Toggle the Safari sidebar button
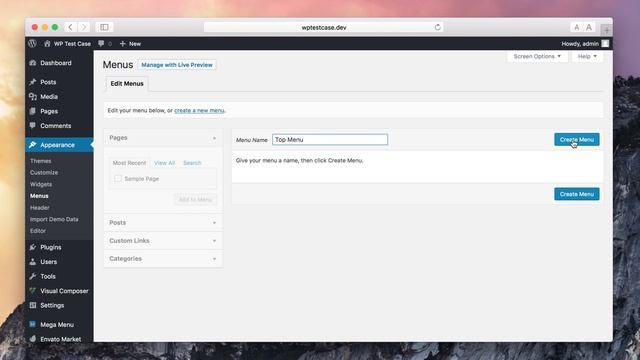Screen dimensions: 640x360 pyautogui.click(x=104, y=27)
